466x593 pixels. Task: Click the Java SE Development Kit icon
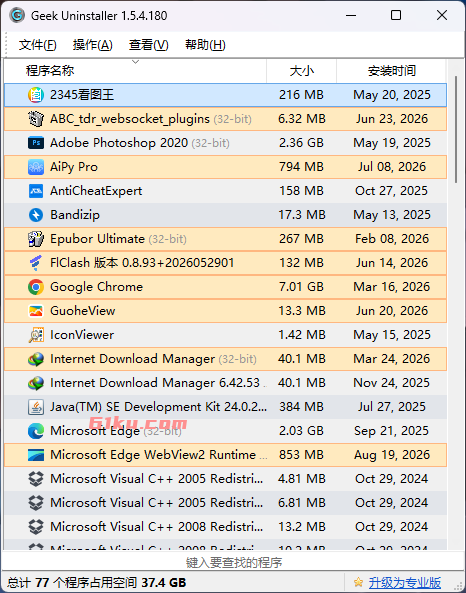pos(36,407)
